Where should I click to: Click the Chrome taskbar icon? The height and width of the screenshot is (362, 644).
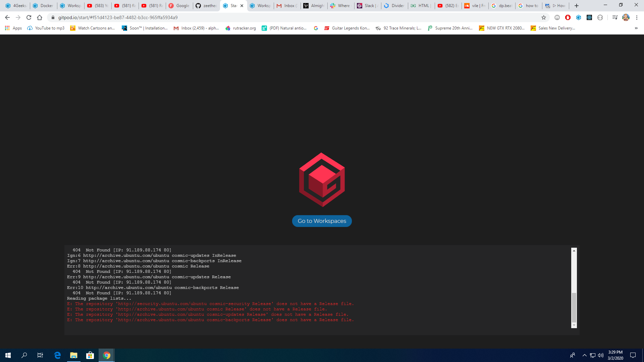coord(107,355)
